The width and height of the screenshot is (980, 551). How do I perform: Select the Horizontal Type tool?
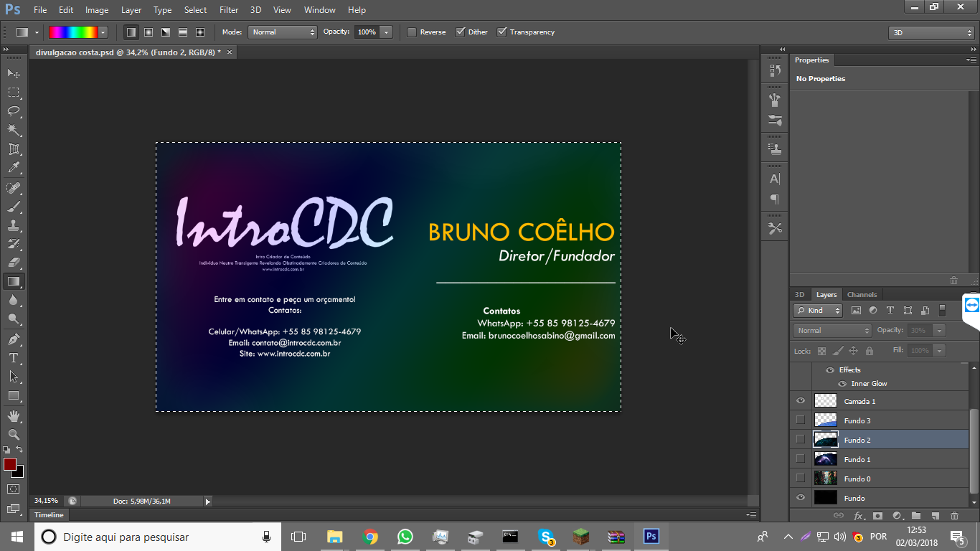(14, 357)
